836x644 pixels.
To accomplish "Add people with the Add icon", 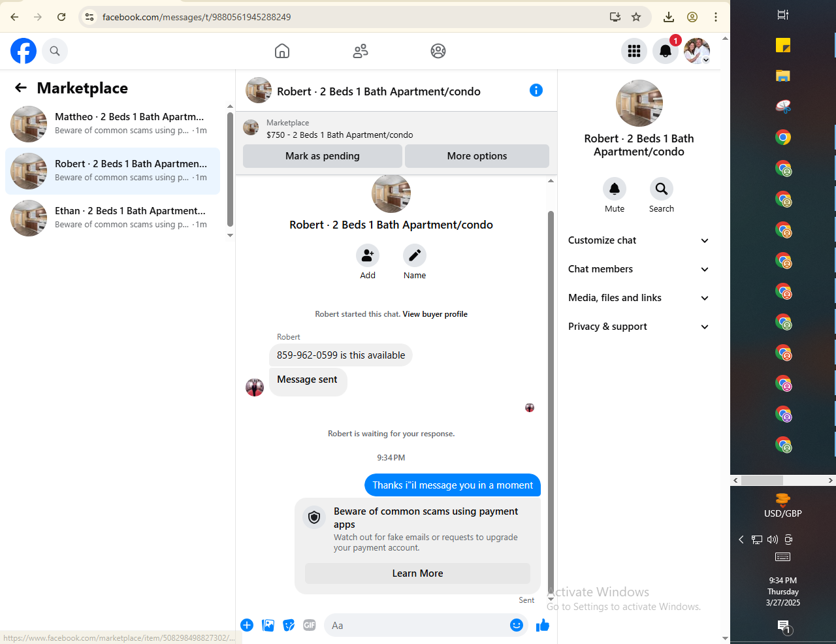I will pos(368,255).
